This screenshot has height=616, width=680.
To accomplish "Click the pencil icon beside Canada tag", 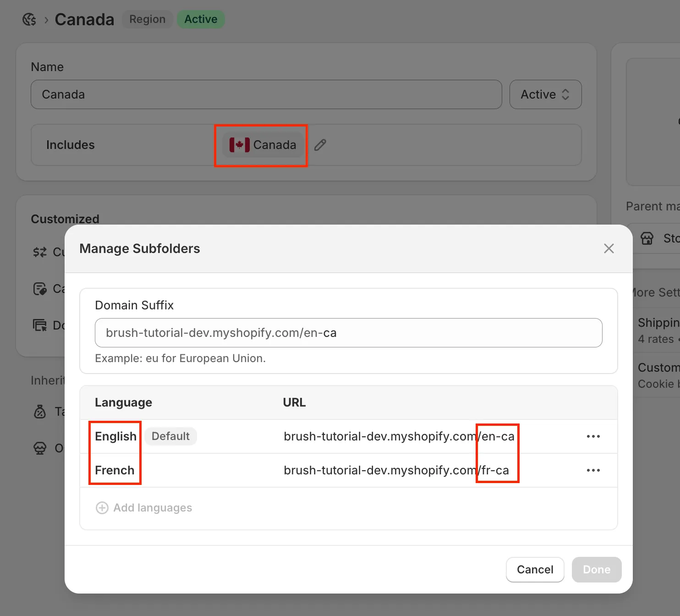I will (x=320, y=145).
